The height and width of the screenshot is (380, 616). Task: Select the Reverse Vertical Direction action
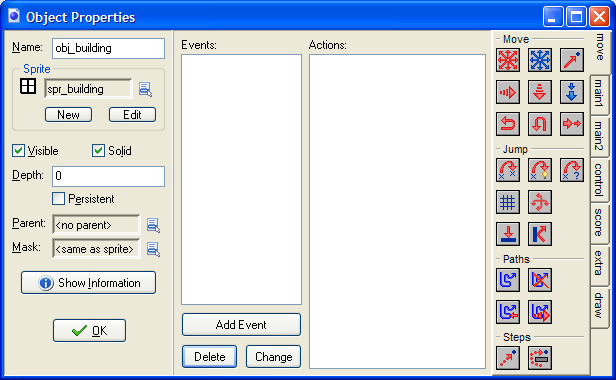click(540, 124)
